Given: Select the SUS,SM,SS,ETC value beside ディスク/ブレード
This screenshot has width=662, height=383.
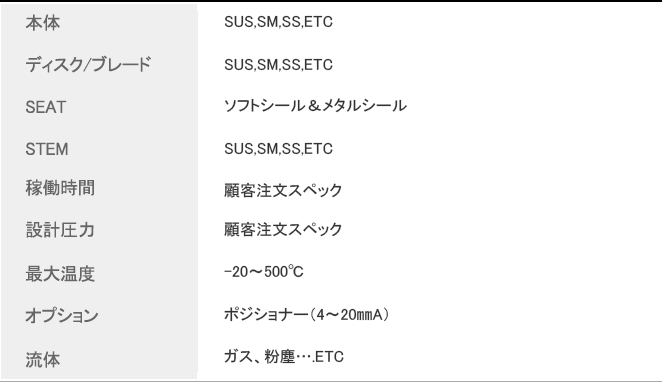Looking at the screenshot, I should pyautogui.click(x=278, y=65).
